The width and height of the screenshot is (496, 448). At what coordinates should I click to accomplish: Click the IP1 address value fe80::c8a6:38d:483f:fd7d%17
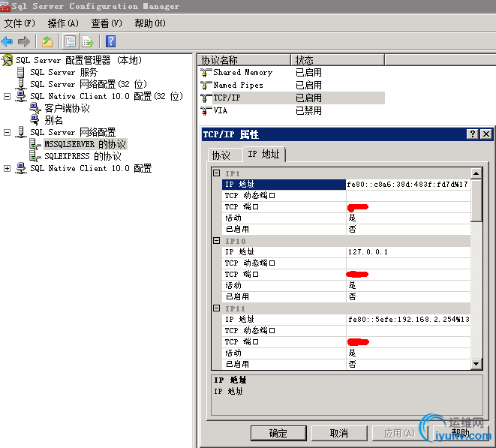tap(407, 185)
